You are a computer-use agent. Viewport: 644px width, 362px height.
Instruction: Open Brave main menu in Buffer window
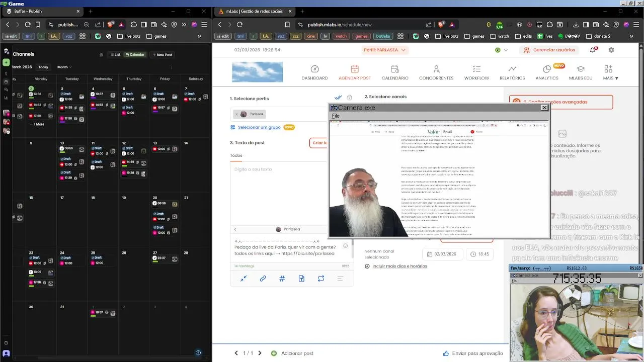pos(204,25)
